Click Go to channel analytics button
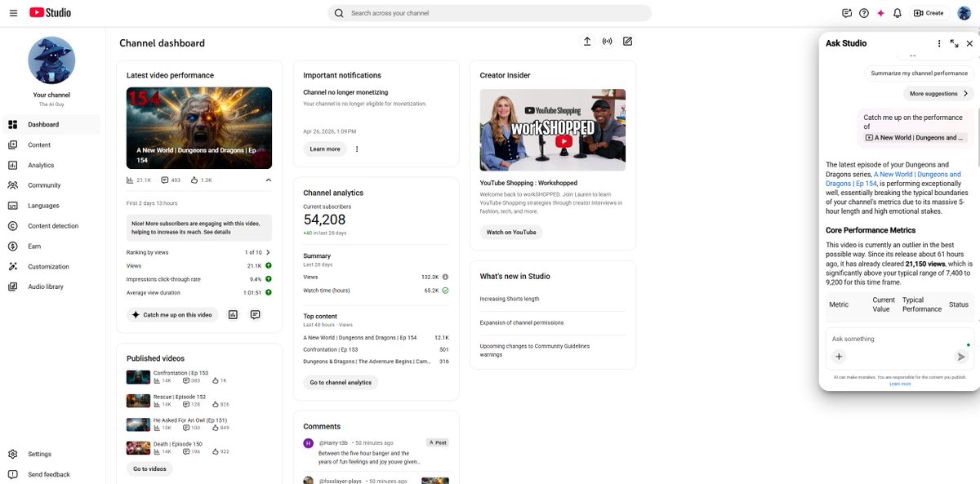 (x=341, y=382)
